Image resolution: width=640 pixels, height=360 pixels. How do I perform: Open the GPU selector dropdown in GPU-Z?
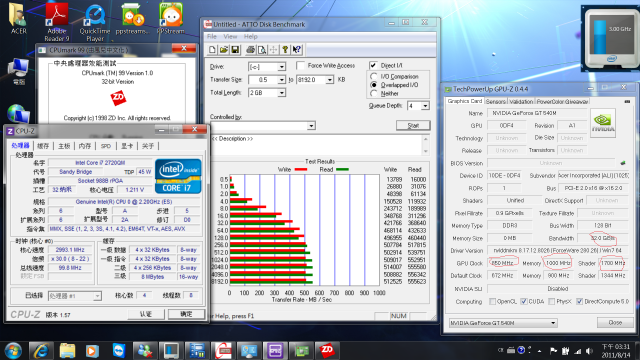click(x=553, y=323)
